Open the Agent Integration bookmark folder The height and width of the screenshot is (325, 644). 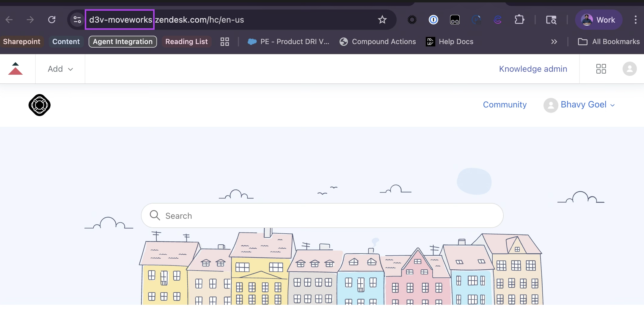[x=122, y=42]
